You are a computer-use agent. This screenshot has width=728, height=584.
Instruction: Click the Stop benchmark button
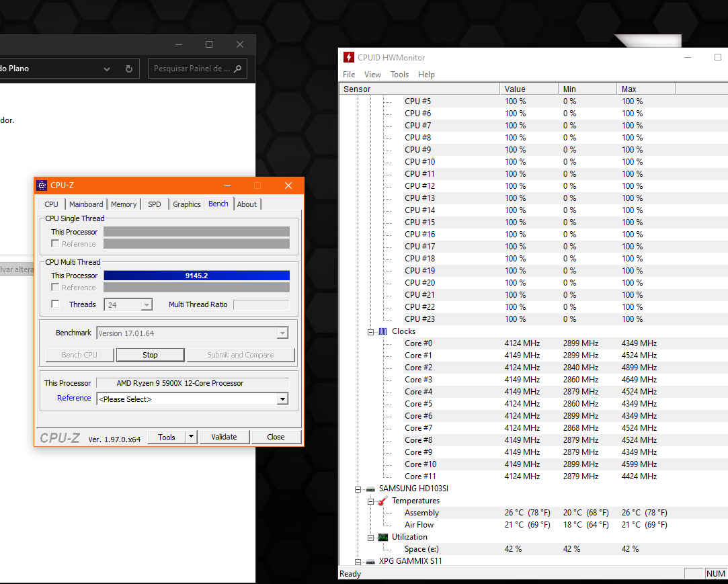(150, 355)
